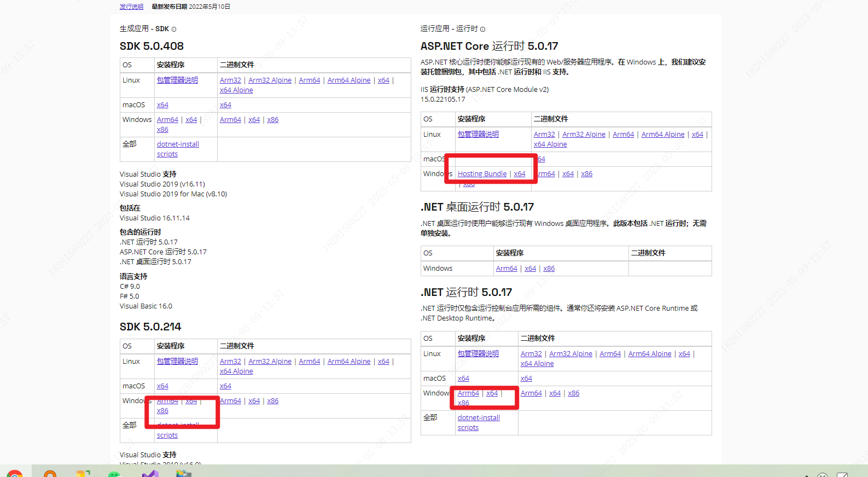Download Arm64 Alpine binary for SDK 5.0.408
868x477 pixels.
coord(349,80)
